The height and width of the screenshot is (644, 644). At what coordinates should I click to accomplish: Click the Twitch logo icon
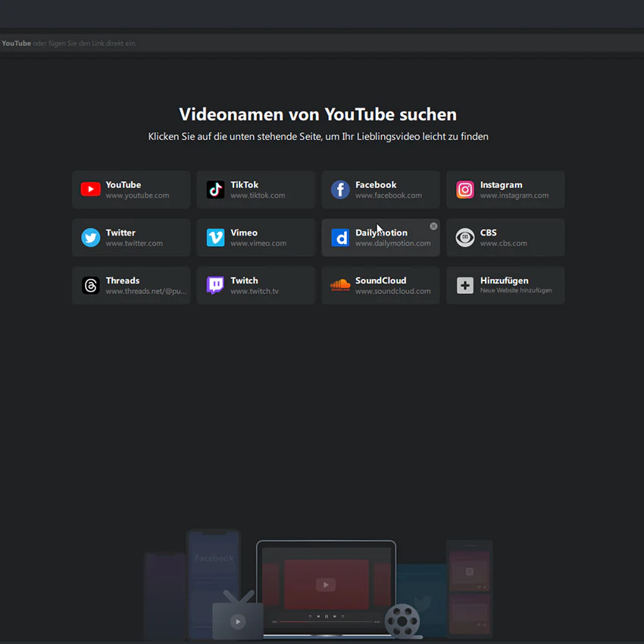click(x=215, y=285)
